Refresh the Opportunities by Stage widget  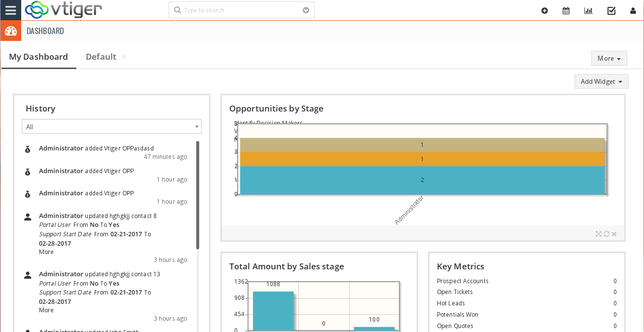[607, 234]
